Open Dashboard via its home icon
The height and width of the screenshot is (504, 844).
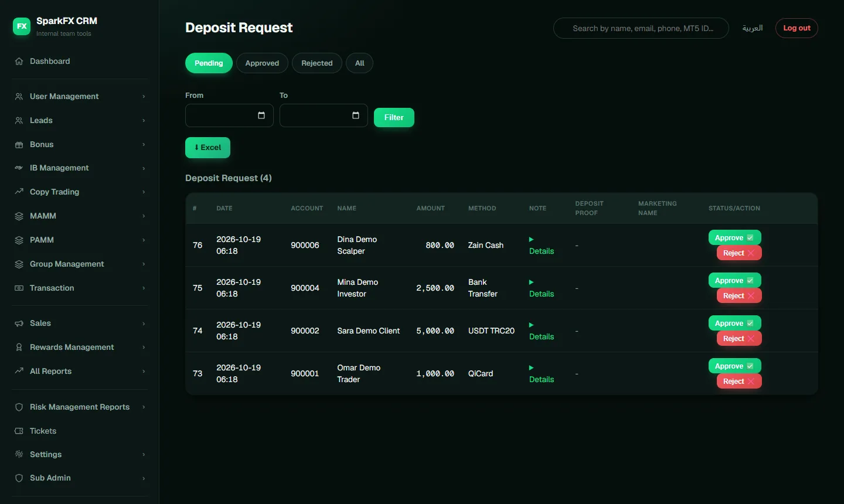19,62
